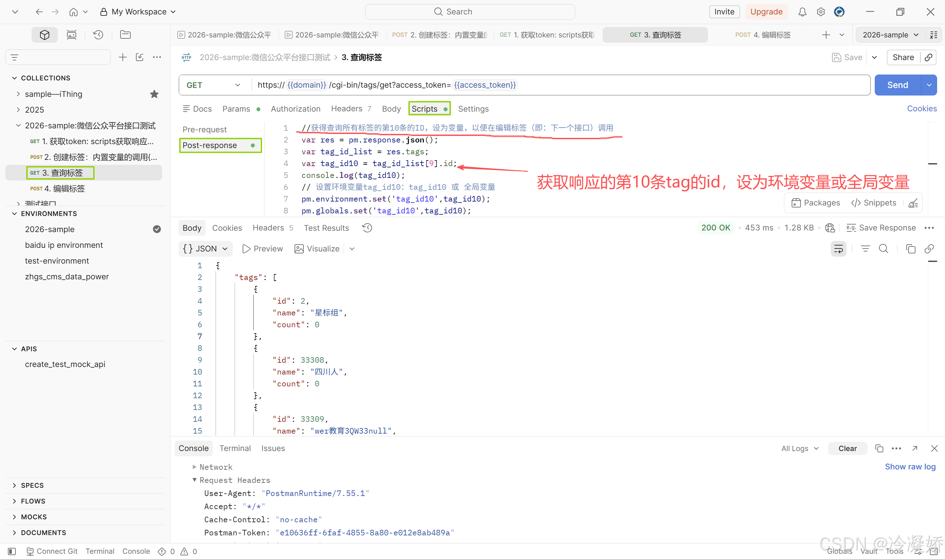Screen dimensions: 945x560
Task: Go to Home icon in header
Action: 74,12
